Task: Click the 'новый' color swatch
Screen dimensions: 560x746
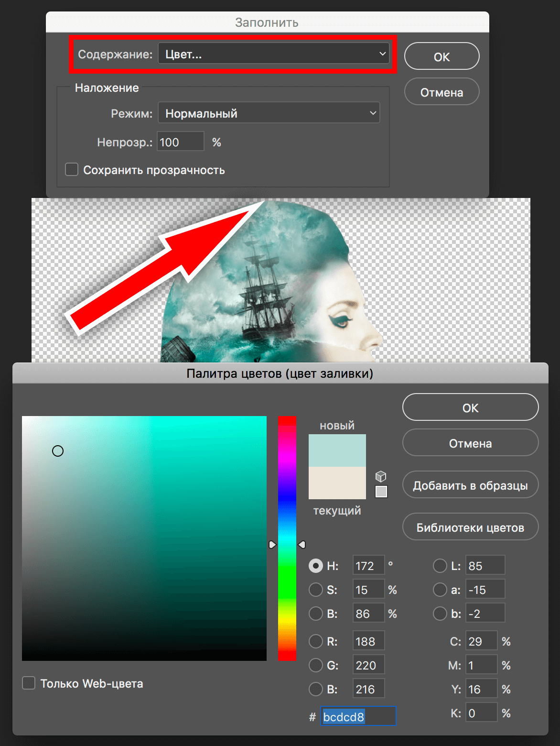Action: tap(337, 450)
